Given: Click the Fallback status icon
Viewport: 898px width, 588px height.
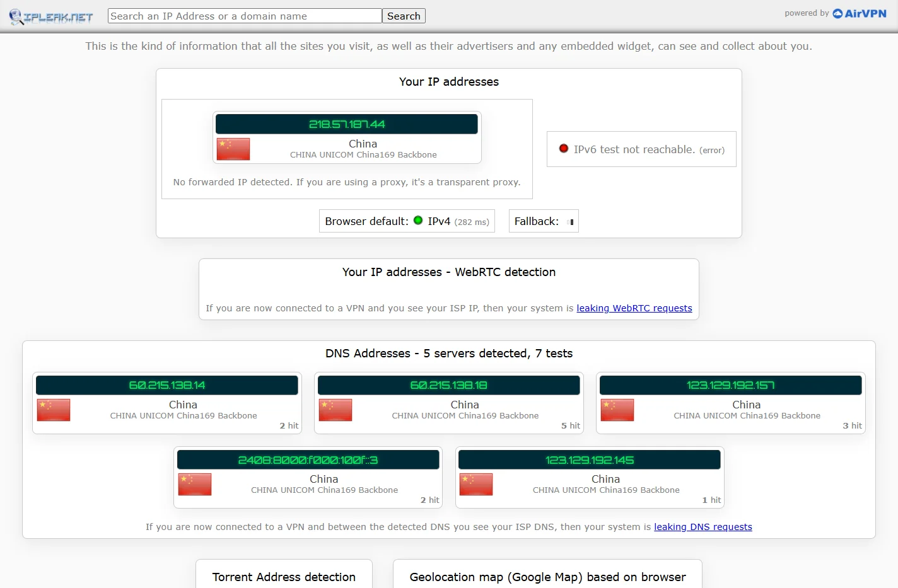Looking at the screenshot, I should 570,222.
